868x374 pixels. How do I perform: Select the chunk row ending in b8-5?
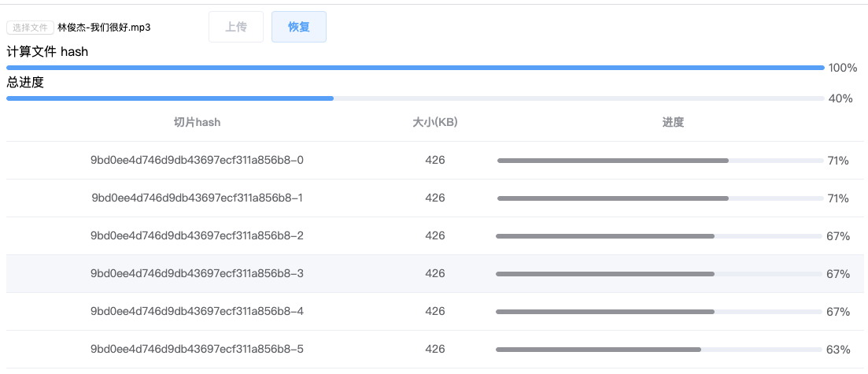point(197,350)
